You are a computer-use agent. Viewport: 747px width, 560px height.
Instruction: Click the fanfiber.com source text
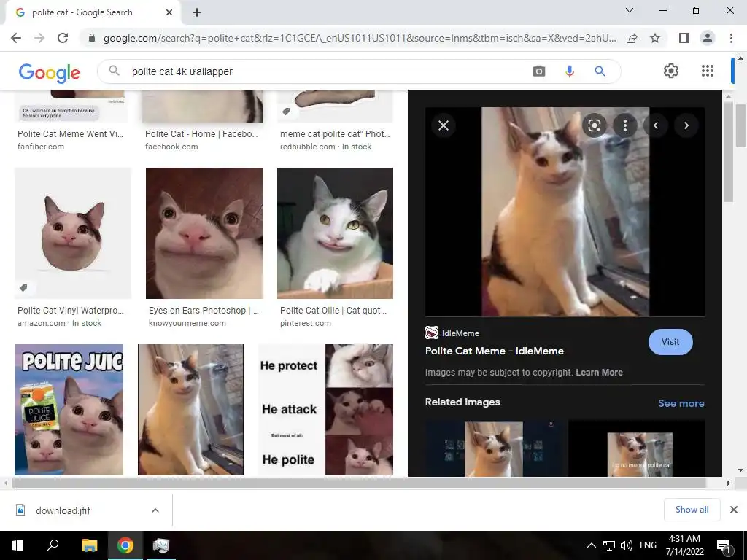pyautogui.click(x=41, y=147)
